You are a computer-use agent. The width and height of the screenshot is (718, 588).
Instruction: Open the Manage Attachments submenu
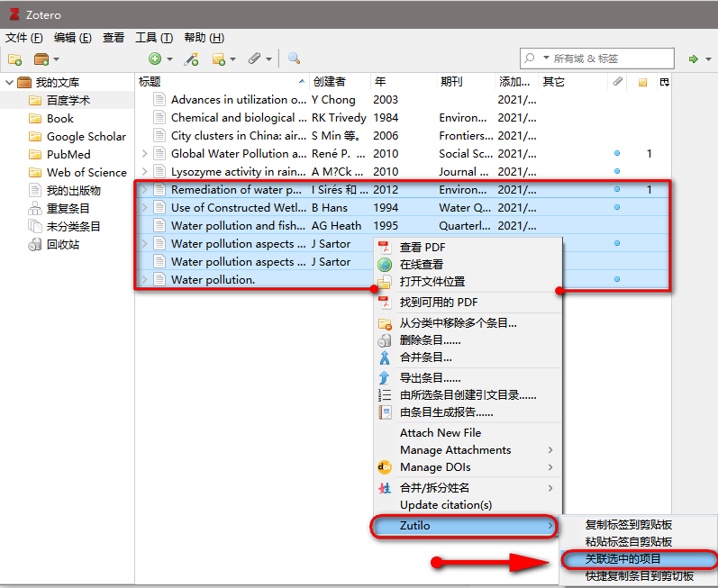(x=468, y=450)
